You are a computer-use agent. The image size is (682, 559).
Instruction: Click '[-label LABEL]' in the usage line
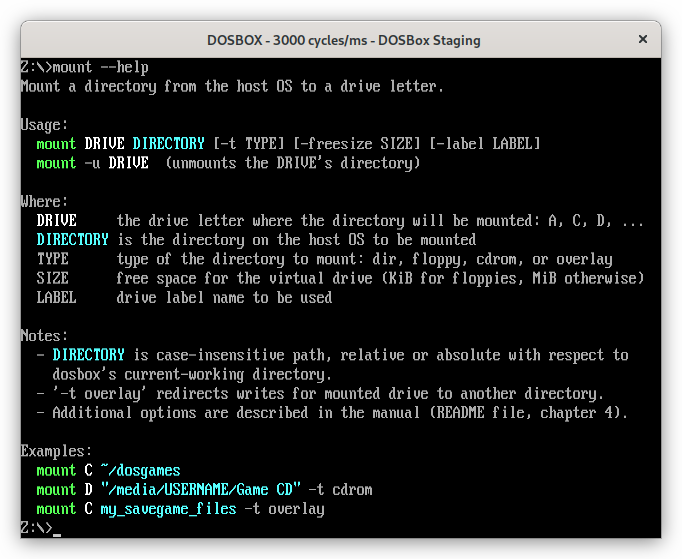[485, 144]
